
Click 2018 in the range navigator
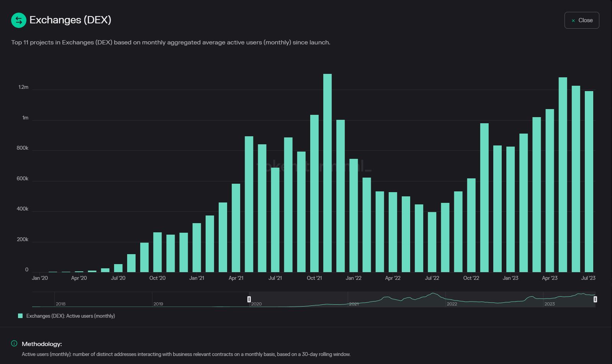pos(61,304)
